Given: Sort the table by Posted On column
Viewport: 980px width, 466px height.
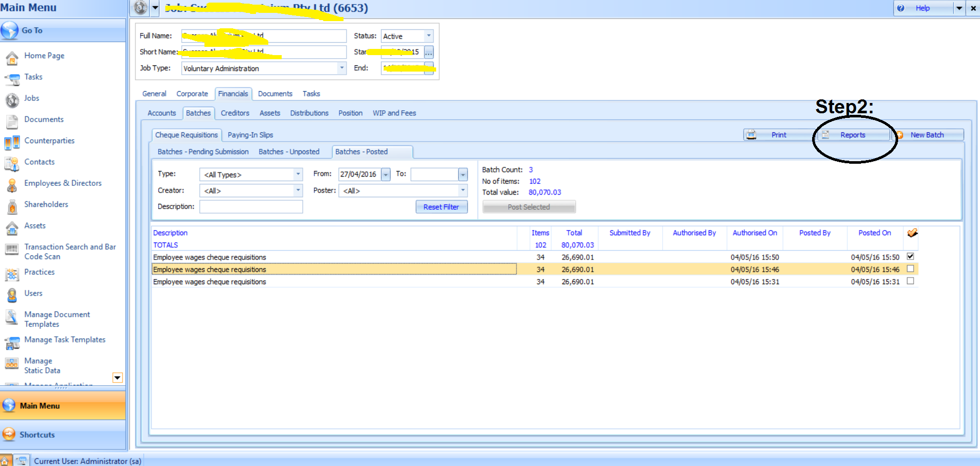Looking at the screenshot, I should click(x=874, y=233).
